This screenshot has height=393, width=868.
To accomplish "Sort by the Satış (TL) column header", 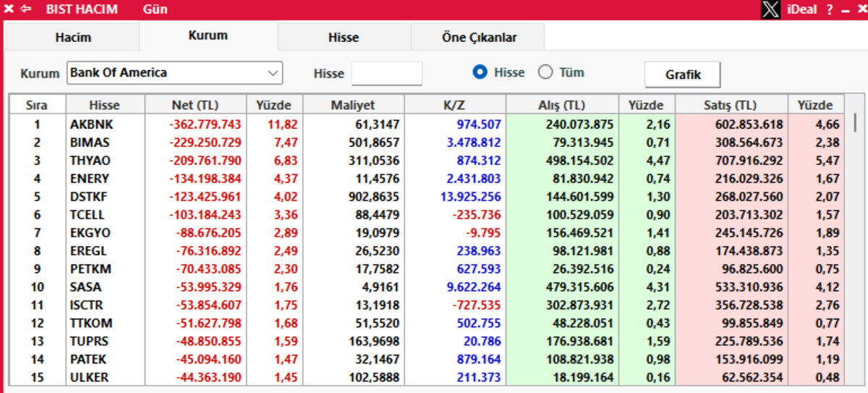I will [x=731, y=105].
